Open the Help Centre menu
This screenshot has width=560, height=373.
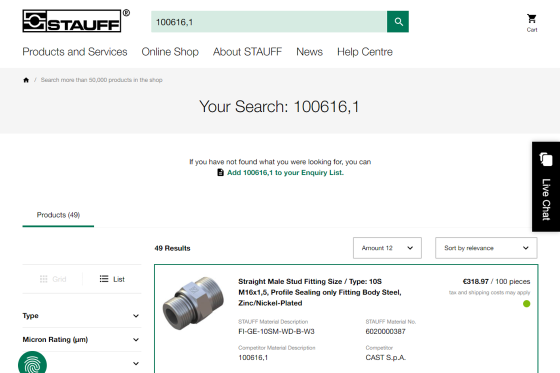[365, 52]
